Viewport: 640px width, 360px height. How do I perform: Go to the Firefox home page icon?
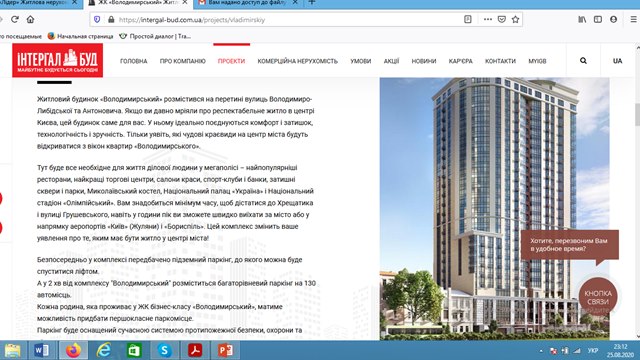[x=30, y=19]
